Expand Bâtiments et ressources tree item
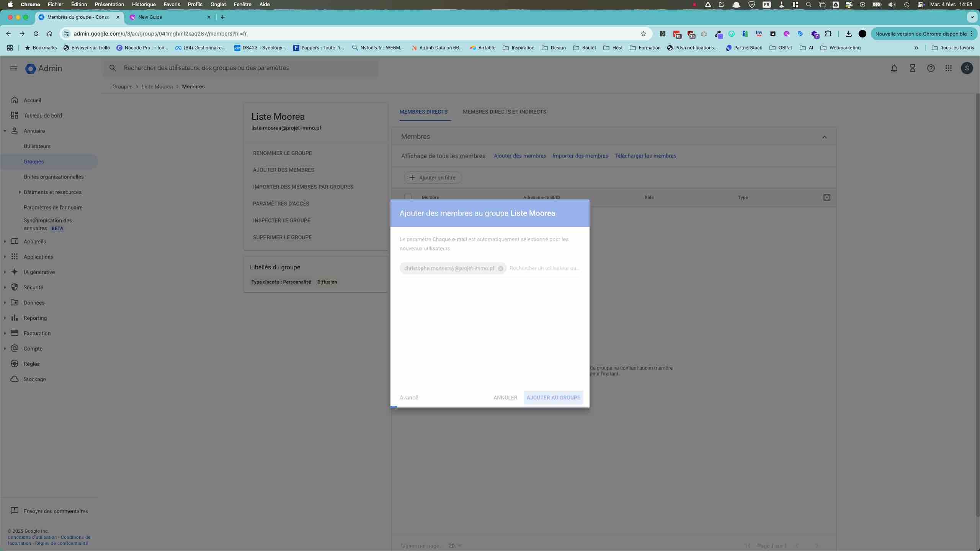Image resolution: width=980 pixels, height=551 pixels. pyautogui.click(x=20, y=192)
